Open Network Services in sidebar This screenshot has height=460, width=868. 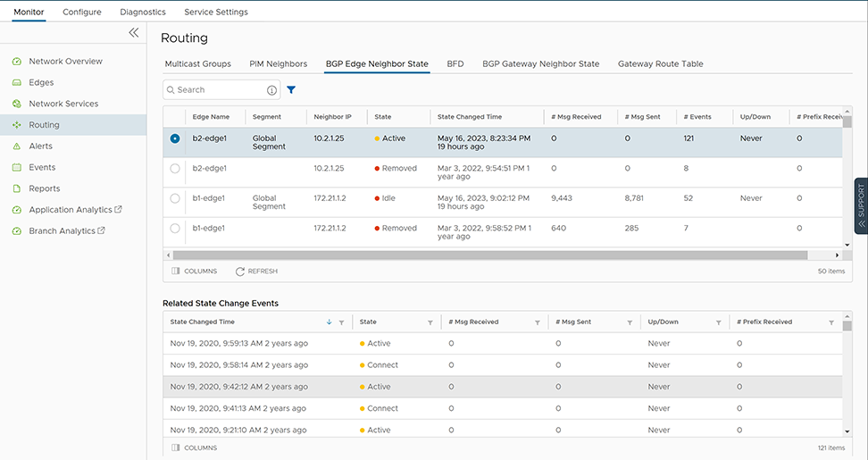click(x=63, y=104)
